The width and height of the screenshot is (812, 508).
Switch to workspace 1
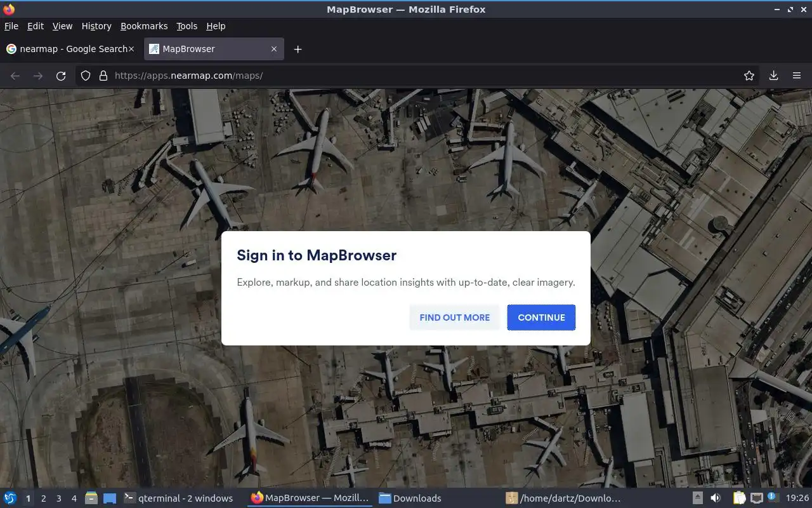click(28, 498)
